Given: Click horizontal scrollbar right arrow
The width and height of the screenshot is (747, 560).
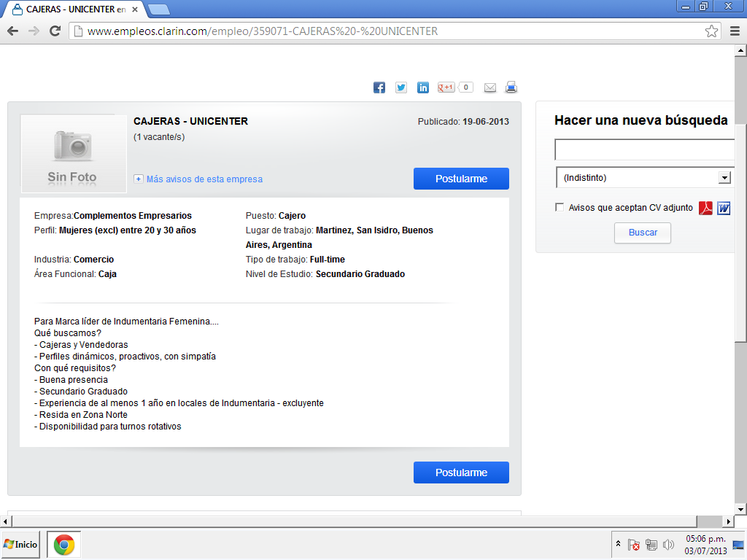Looking at the screenshot, I should (x=729, y=521).
